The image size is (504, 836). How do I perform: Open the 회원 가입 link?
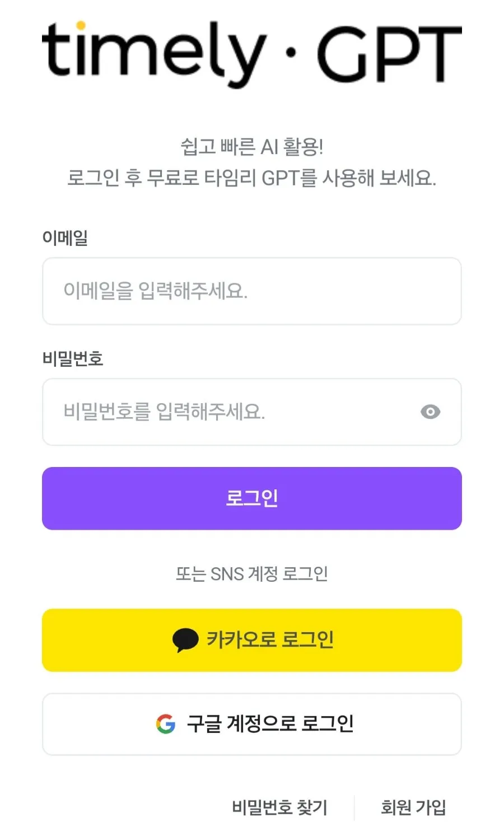click(x=413, y=807)
